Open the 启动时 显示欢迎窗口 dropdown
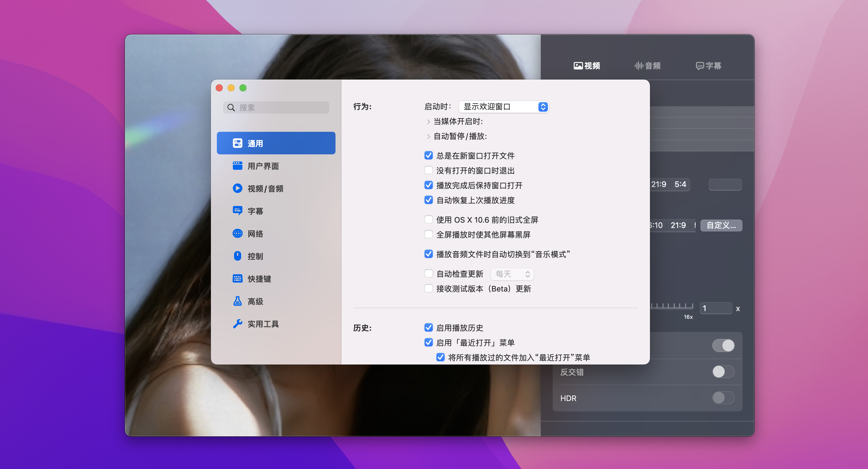 [x=504, y=107]
